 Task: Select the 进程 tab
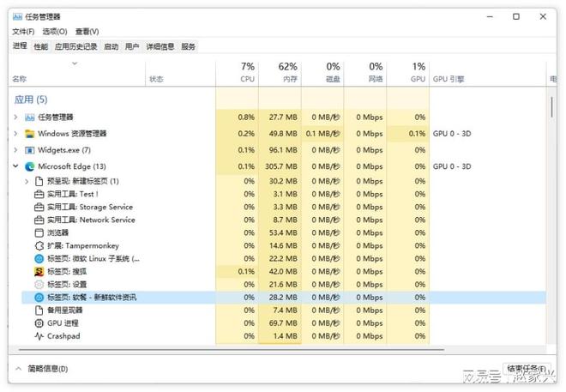pyautogui.click(x=20, y=45)
